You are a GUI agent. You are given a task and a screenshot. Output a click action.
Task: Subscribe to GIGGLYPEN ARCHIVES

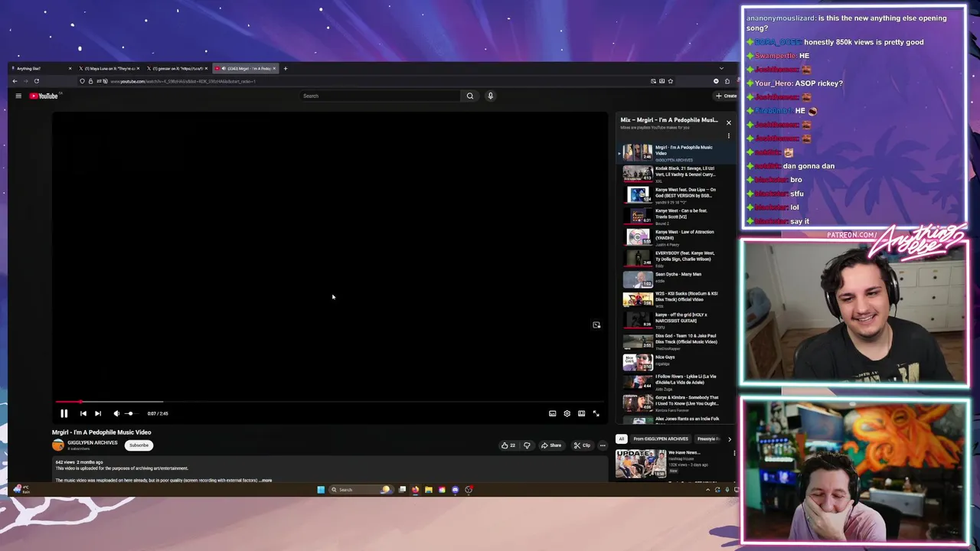tap(139, 445)
